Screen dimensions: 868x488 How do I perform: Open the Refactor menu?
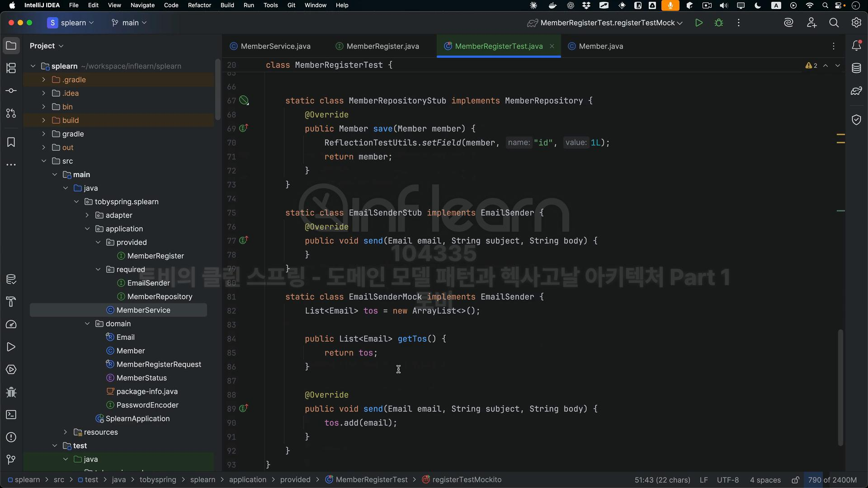[x=199, y=5]
